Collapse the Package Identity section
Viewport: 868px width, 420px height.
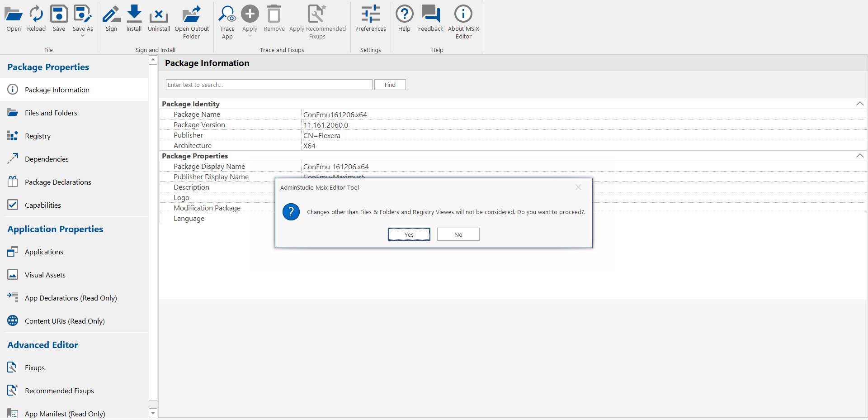tap(859, 104)
